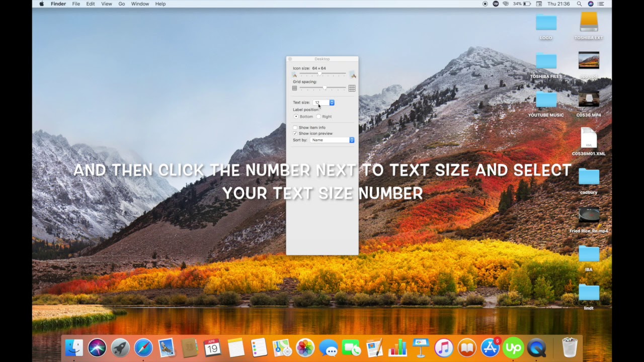Open Maps app in the Dock
The width and height of the screenshot is (644, 362).
(282, 348)
